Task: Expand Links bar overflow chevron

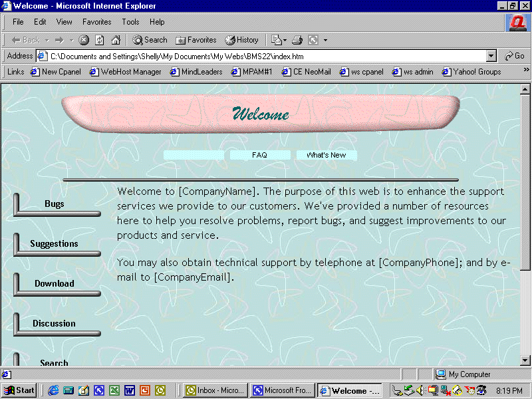Action: click(526, 70)
